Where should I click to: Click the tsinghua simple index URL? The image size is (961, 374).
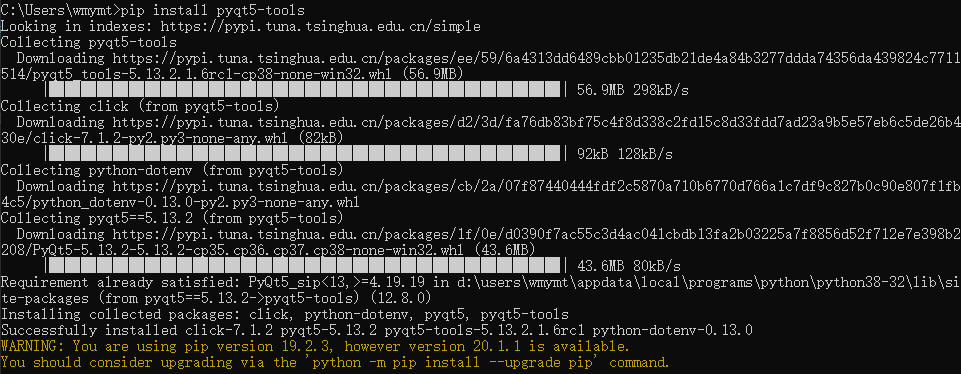pos(321,26)
